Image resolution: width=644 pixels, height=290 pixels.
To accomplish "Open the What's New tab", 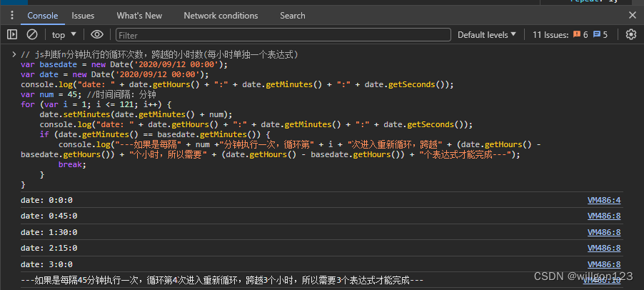I will tap(139, 16).
